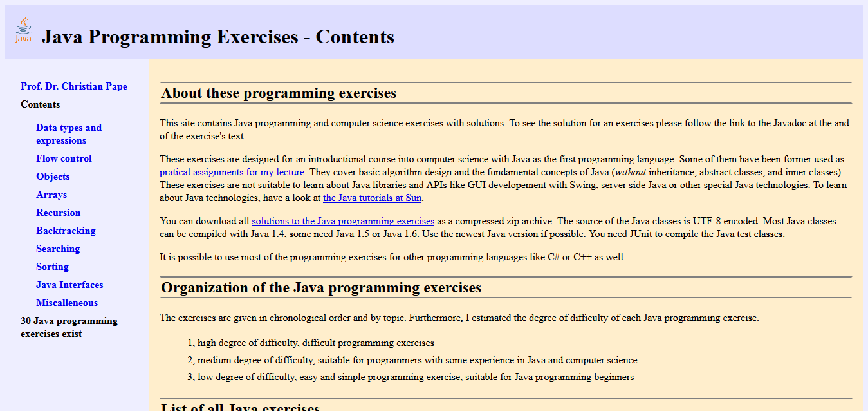Go to the Arrays exercises
Image resolution: width=868 pixels, height=411 pixels.
(x=51, y=194)
